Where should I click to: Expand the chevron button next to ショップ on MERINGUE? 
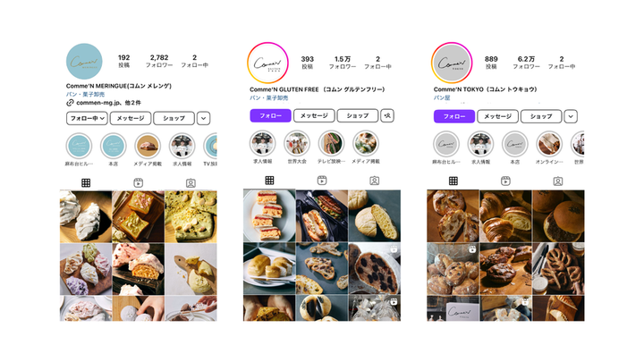click(x=203, y=118)
